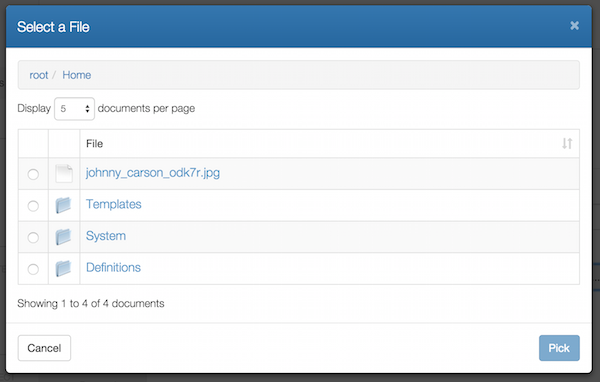Select the System radio button
Image resolution: width=600 pixels, height=382 pixels.
tap(33, 237)
